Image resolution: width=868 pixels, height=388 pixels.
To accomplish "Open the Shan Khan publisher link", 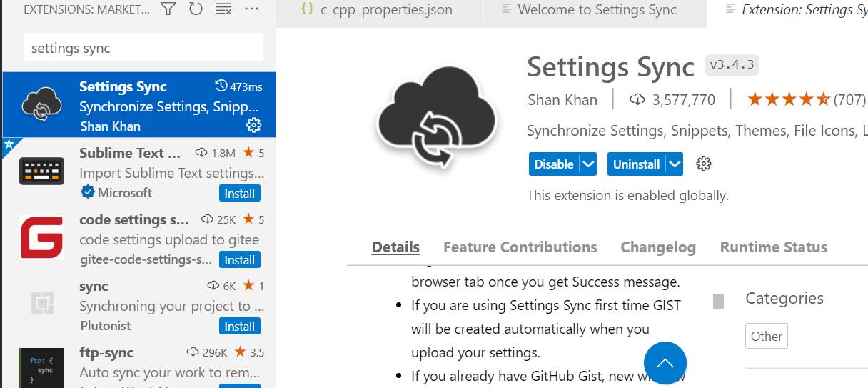I will pos(562,99).
